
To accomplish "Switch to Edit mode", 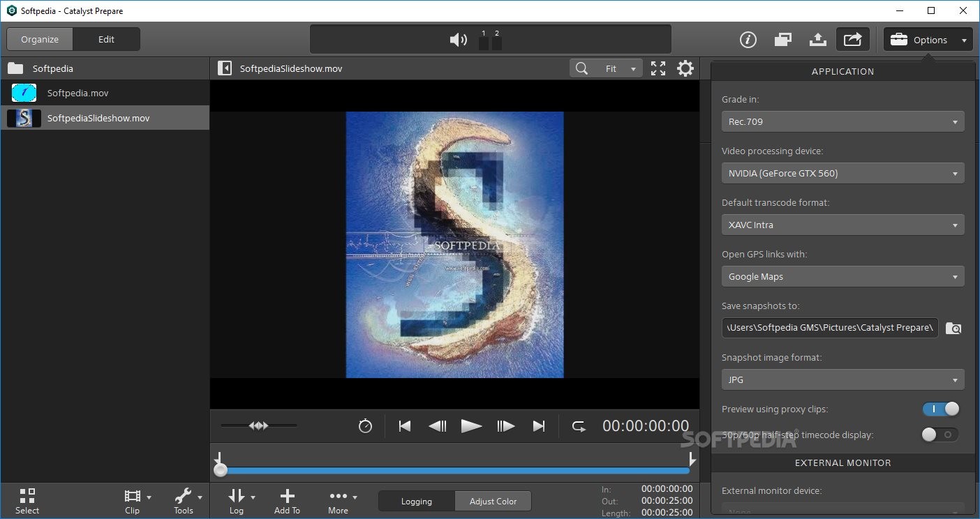I will coord(106,40).
